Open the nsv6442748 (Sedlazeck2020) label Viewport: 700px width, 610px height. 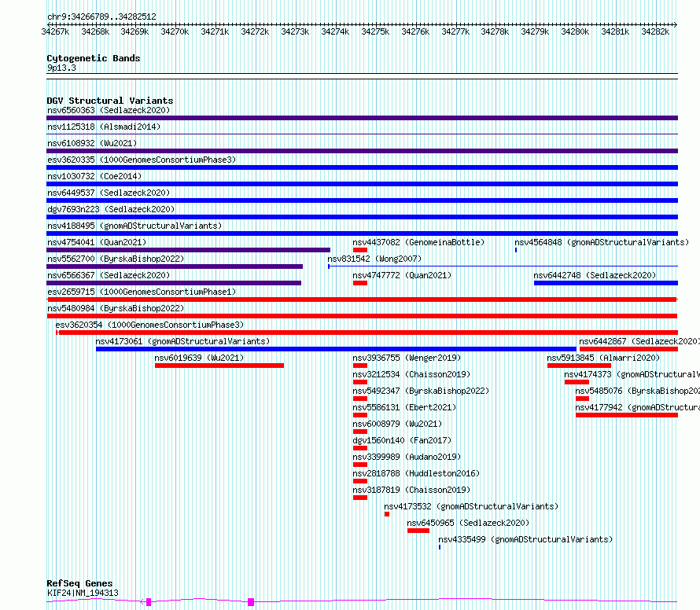[x=595, y=275]
